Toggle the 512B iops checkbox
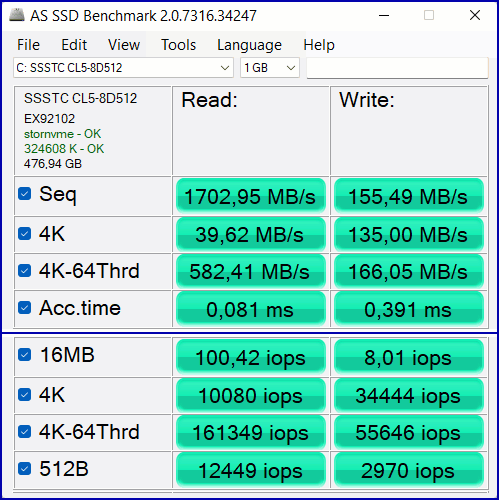The image size is (499, 500). [25, 469]
